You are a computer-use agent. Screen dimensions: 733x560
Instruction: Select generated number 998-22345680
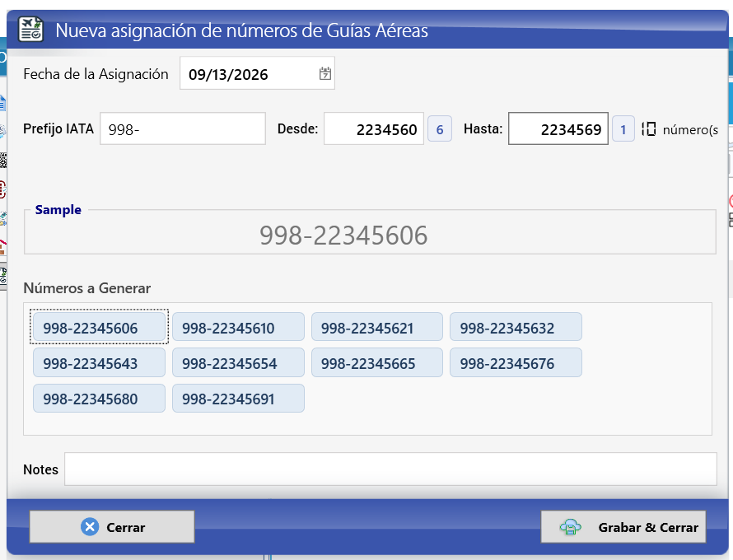tap(99, 399)
